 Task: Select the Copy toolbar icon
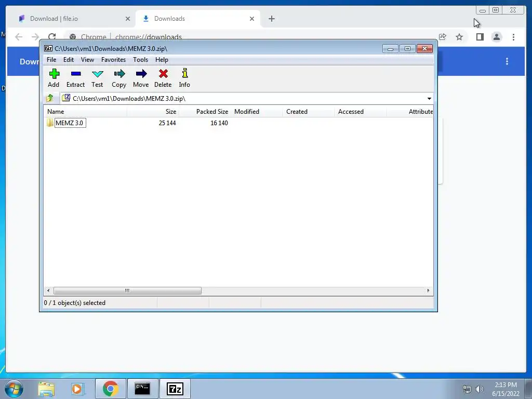(119, 78)
